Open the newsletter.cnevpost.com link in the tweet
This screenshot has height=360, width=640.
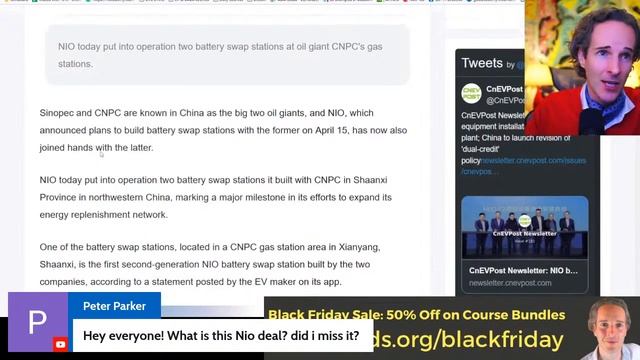524,166
